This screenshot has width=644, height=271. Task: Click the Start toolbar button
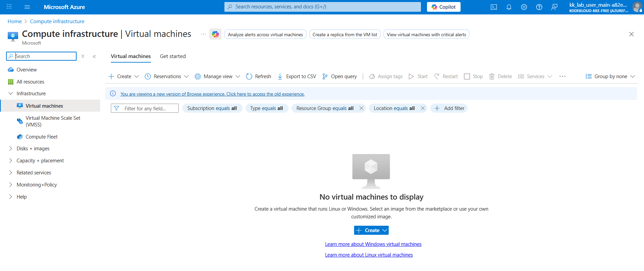point(418,76)
